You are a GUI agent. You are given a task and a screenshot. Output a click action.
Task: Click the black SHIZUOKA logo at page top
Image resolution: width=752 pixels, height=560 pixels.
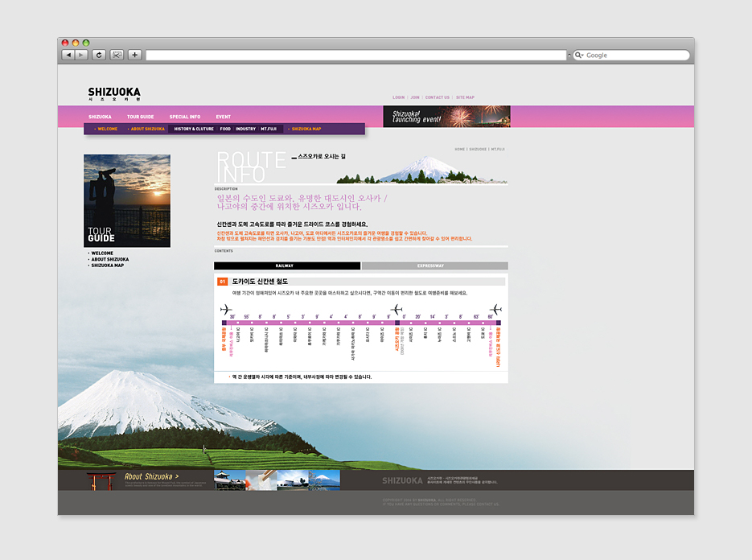pos(114,93)
